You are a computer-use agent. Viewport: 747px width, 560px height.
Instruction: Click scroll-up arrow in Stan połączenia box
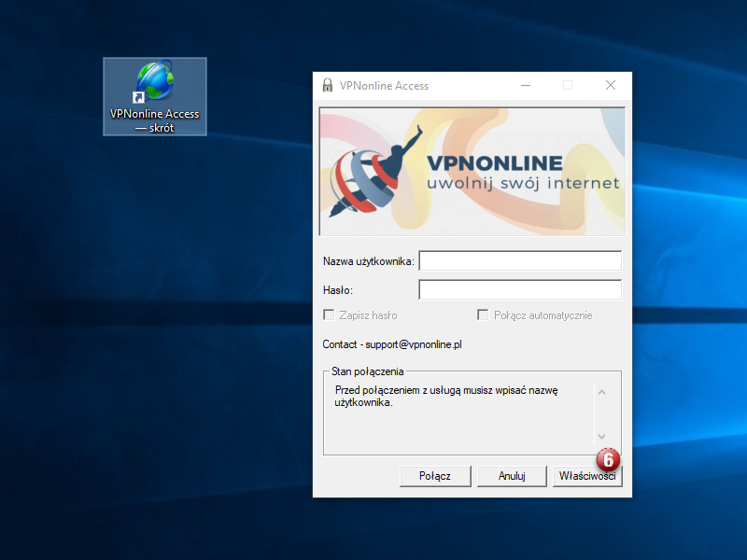[601, 392]
